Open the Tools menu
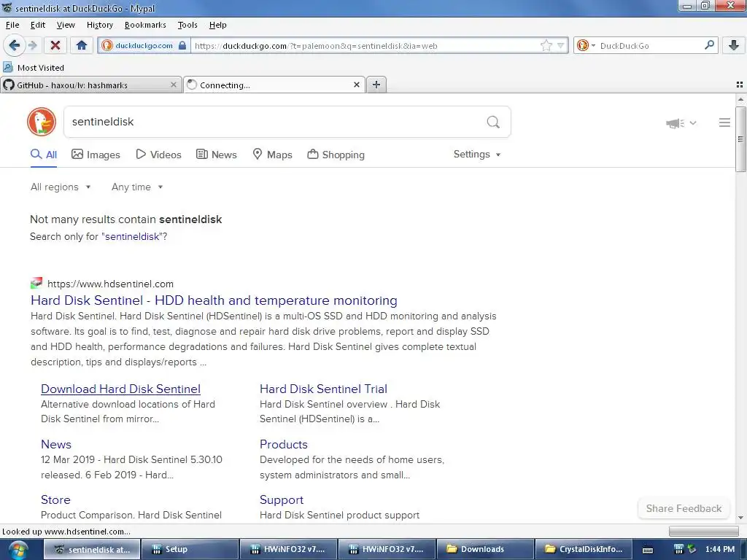Viewport: 747px width, 560px height. coord(187,25)
